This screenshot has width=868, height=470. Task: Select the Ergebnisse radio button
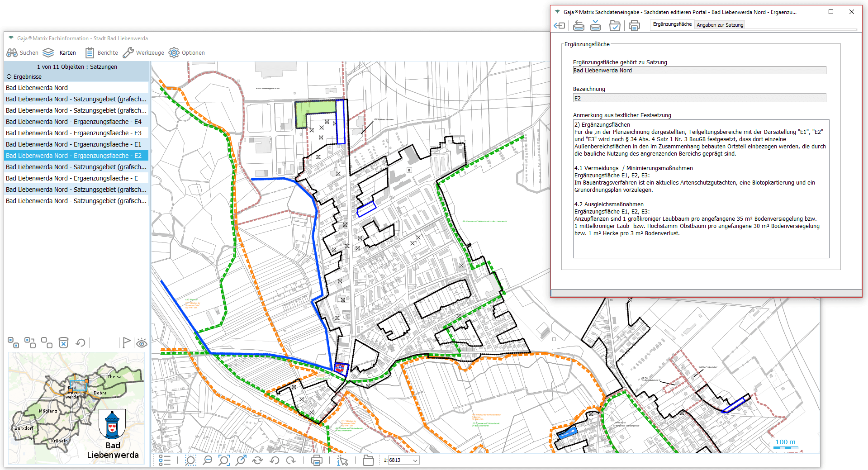click(x=9, y=77)
